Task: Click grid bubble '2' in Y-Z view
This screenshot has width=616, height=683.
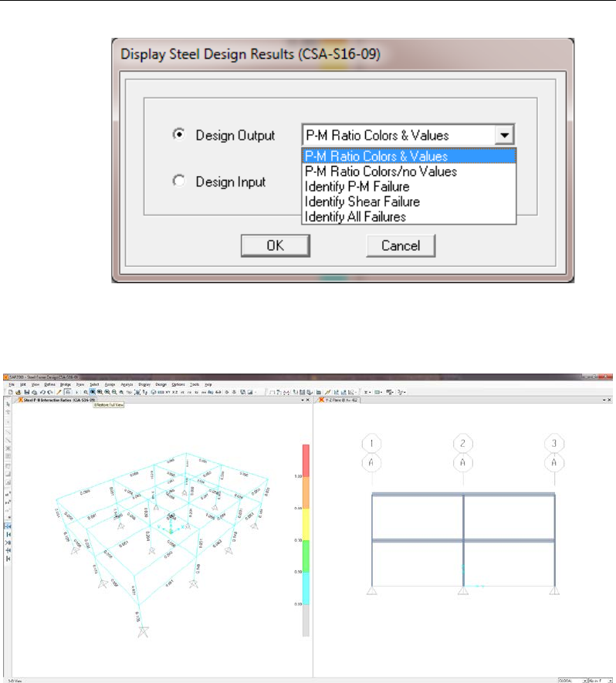Action: pyautogui.click(x=462, y=444)
